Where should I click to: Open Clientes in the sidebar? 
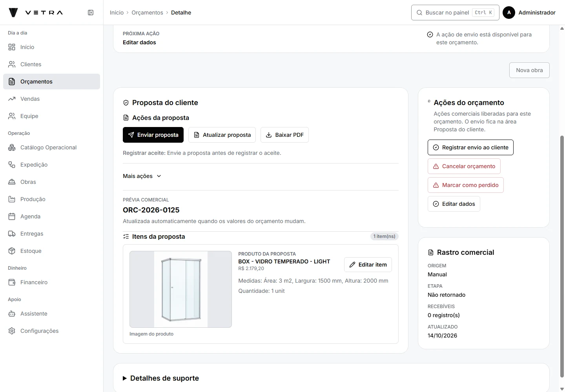[51, 64]
